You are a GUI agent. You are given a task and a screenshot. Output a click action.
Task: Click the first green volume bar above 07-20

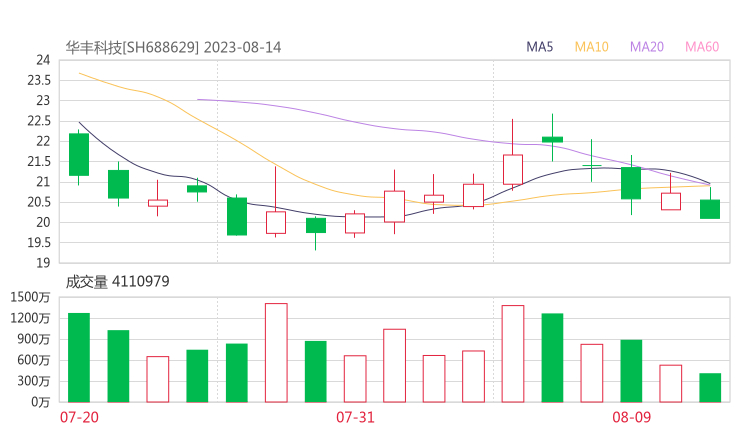click(79, 357)
